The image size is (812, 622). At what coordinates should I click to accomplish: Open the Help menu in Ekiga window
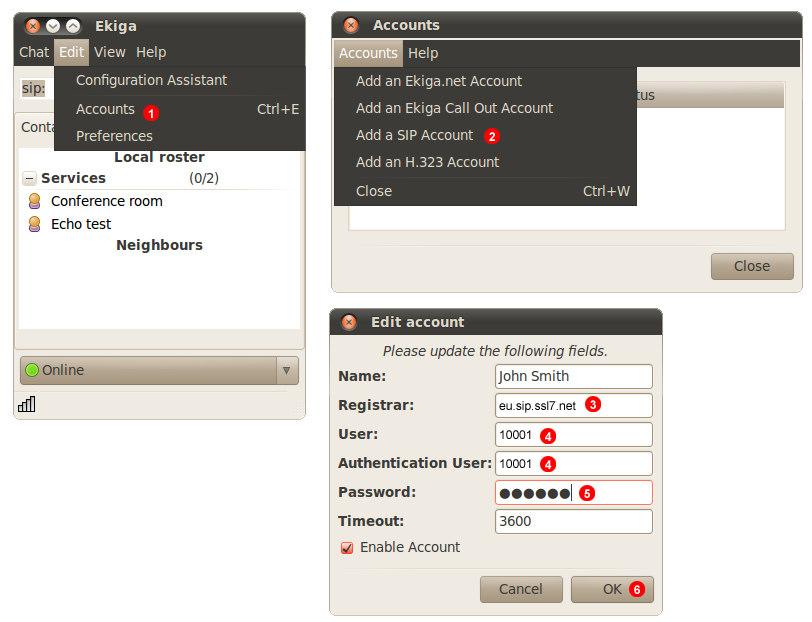point(151,52)
